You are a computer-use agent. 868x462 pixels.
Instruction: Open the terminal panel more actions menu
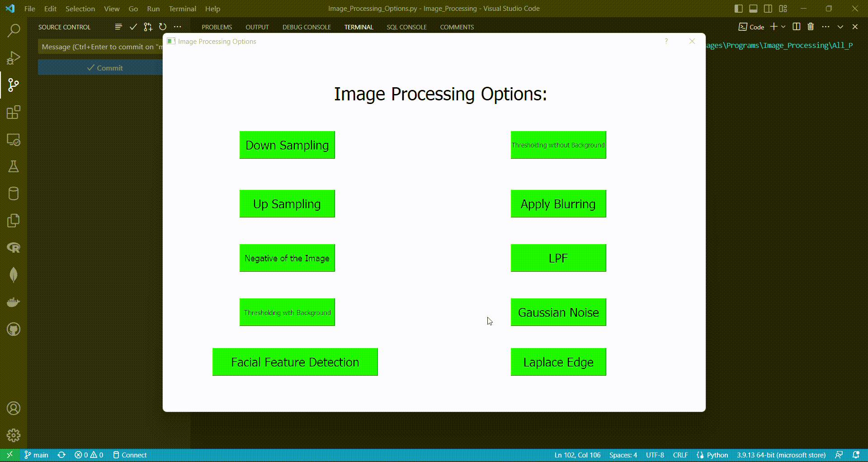point(826,27)
